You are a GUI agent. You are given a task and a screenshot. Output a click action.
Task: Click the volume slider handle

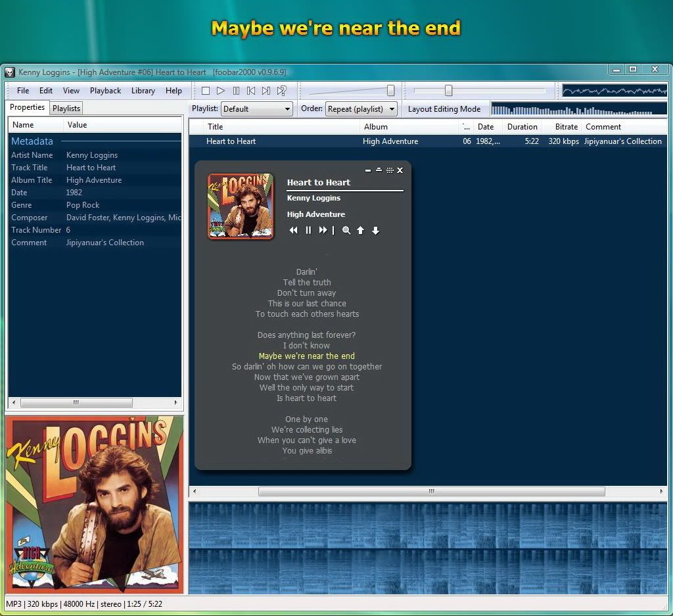pyautogui.click(x=390, y=90)
